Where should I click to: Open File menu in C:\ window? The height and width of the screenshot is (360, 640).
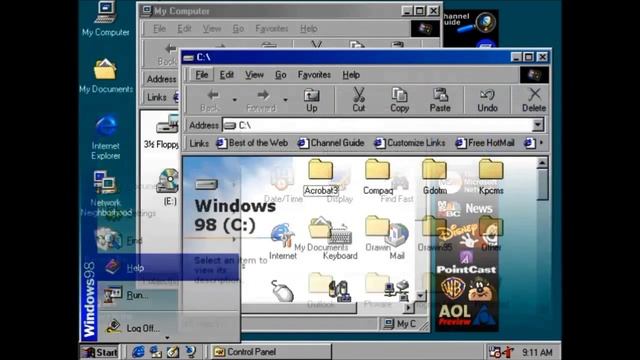[x=202, y=75]
